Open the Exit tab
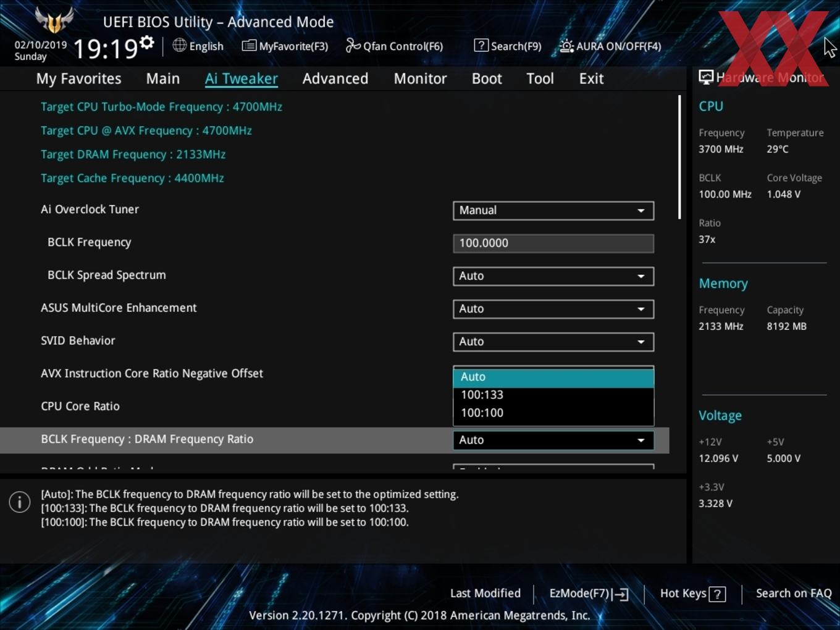Screen dimensions: 840x630 591,78
